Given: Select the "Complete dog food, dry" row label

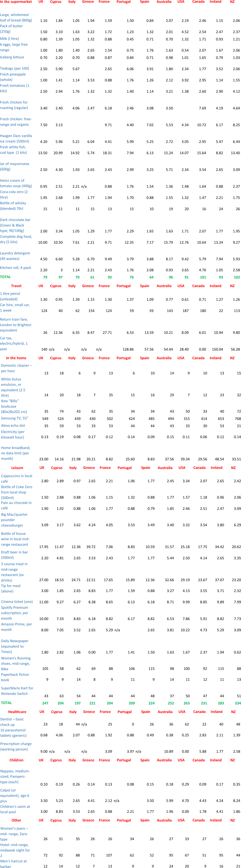Looking at the screenshot, I should coord(16,239).
